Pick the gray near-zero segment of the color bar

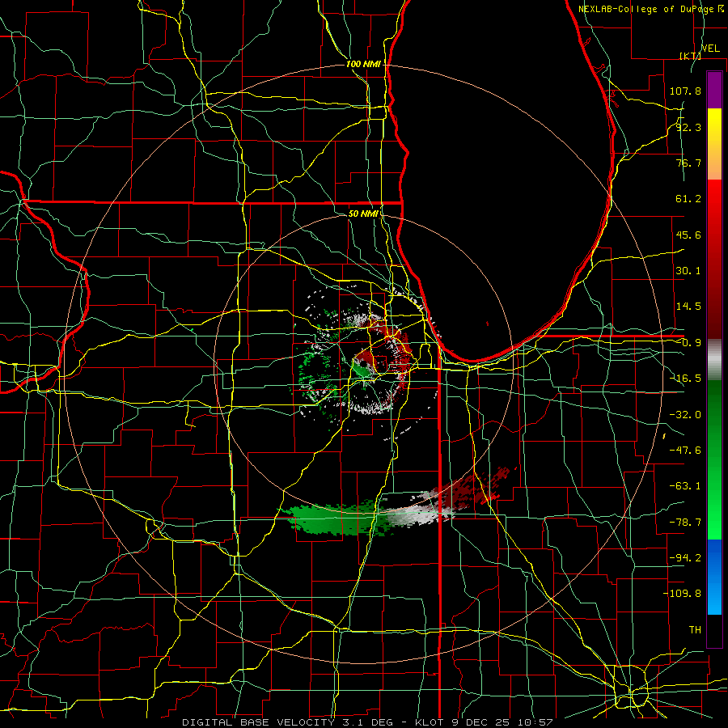(x=714, y=360)
